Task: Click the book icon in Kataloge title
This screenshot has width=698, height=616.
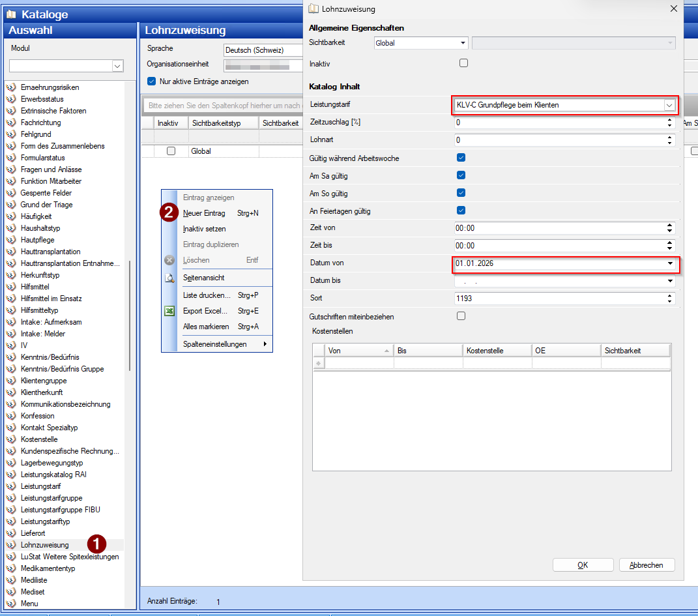Action: [11, 14]
